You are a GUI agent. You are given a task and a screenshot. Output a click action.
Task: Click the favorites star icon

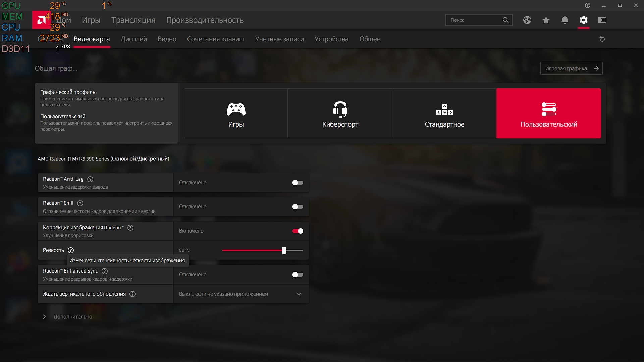pyautogui.click(x=546, y=20)
